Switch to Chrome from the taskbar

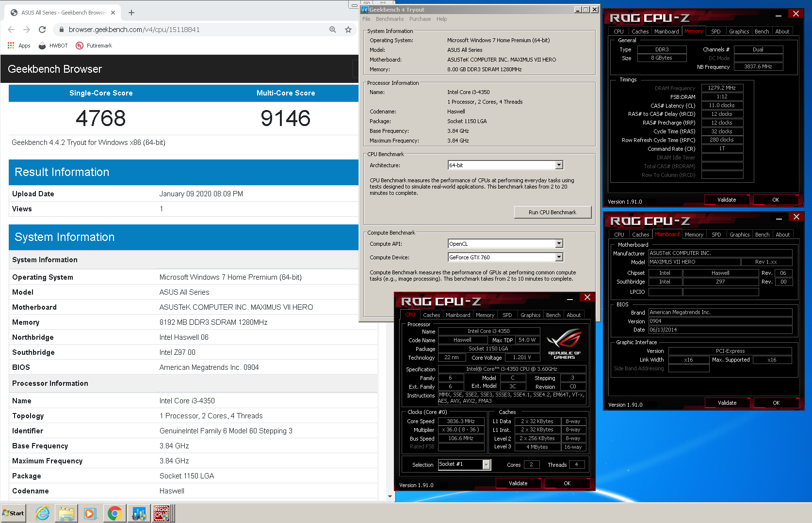coord(114,513)
